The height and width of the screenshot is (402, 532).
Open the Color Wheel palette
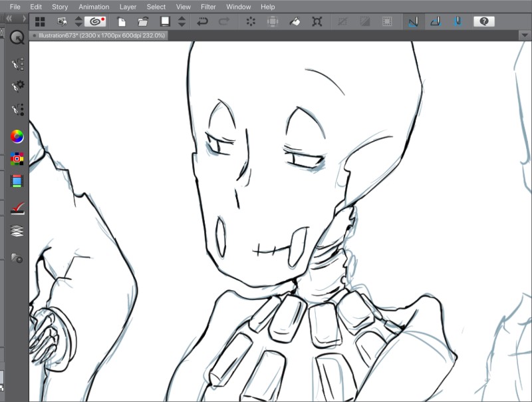(x=17, y=136)
